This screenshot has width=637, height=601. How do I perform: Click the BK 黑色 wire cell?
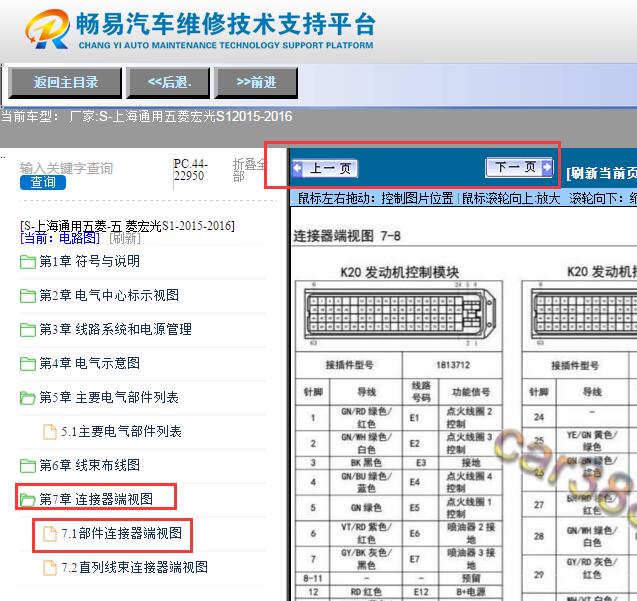(x=366, y=462)
